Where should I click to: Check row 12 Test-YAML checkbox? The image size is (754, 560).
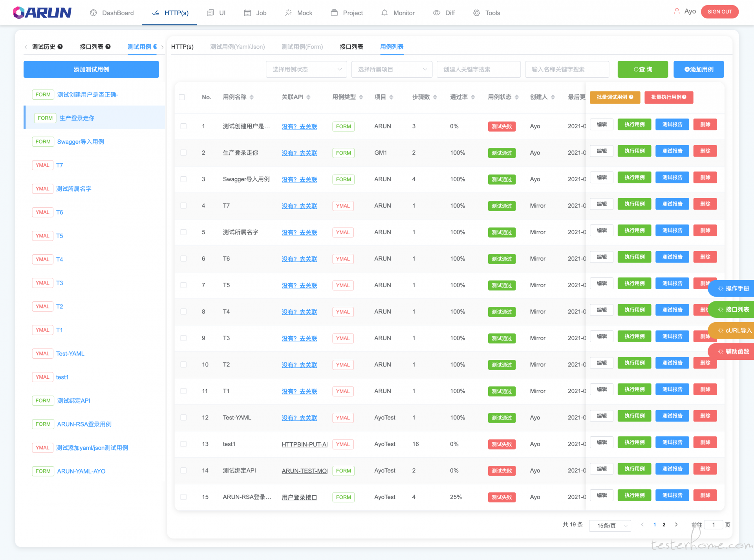(183, 418)
